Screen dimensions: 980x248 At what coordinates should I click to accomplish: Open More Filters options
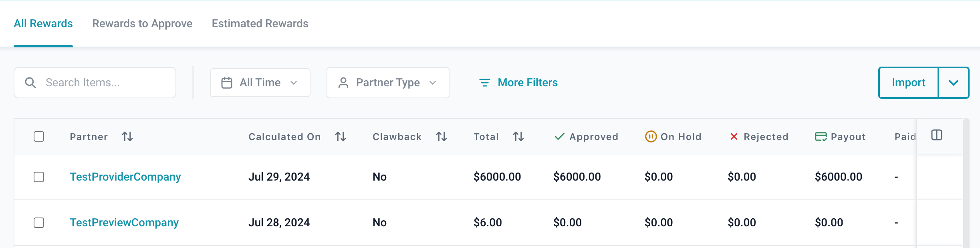[518, 83]
